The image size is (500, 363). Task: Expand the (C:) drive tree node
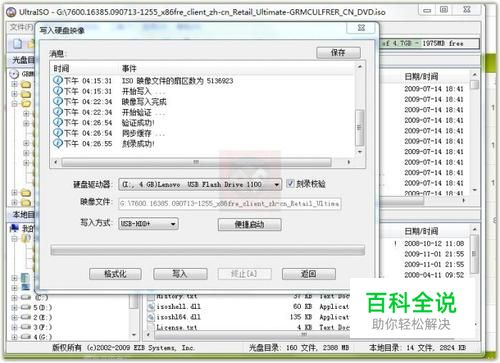(x=14, y=297)
